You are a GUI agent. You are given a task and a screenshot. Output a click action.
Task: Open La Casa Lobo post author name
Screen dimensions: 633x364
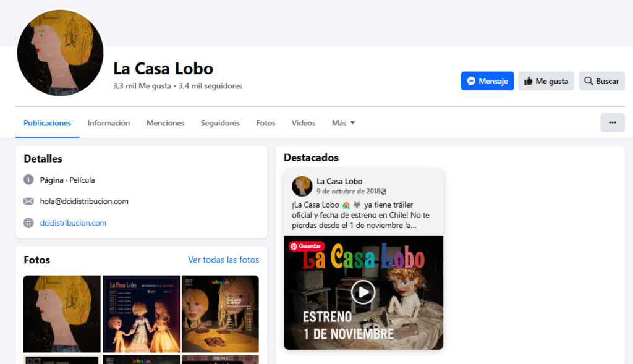(339, 181)
